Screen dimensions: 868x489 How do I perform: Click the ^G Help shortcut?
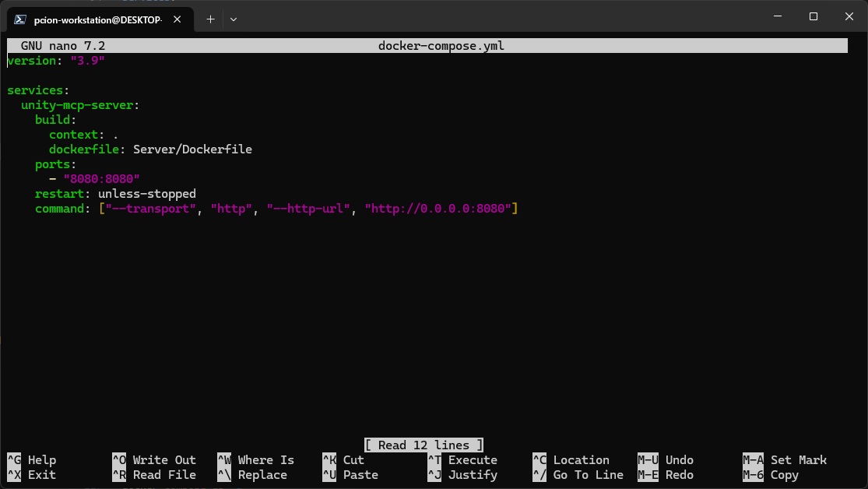32,460
